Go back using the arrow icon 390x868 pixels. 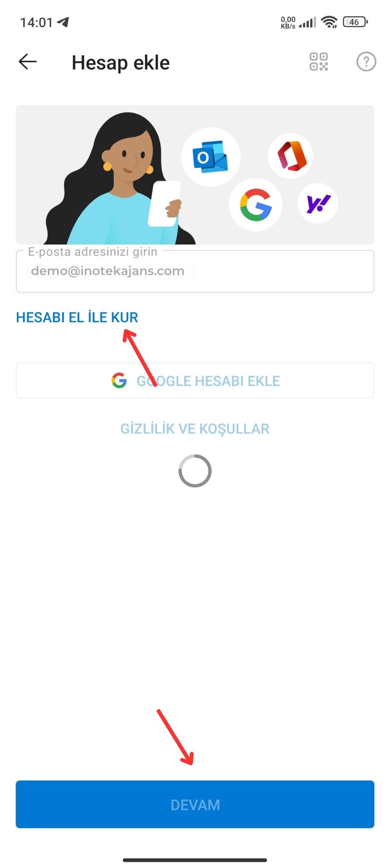(28, 62)
